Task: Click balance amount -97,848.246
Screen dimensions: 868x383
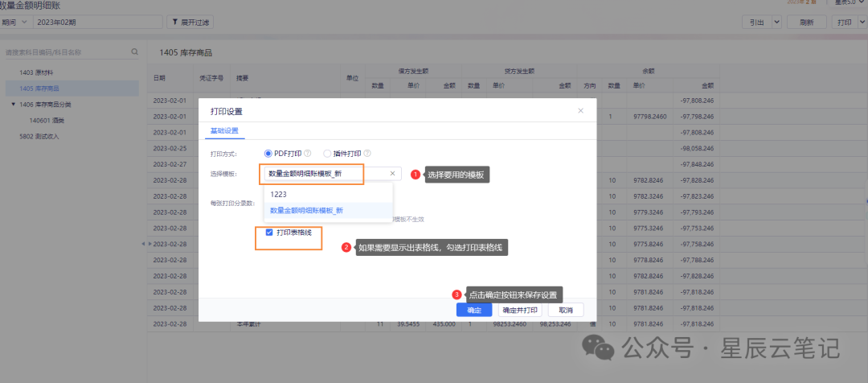Action: point(697,164)
